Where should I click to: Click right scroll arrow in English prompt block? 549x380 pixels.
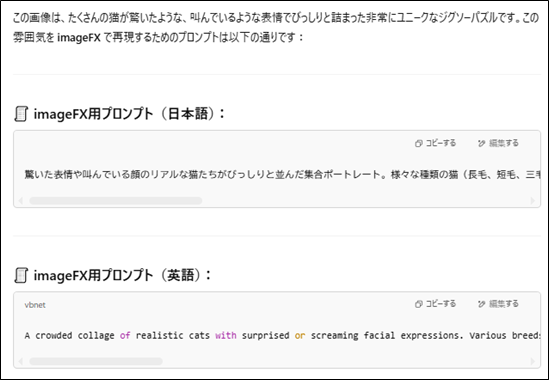click(x=533, y=361)
